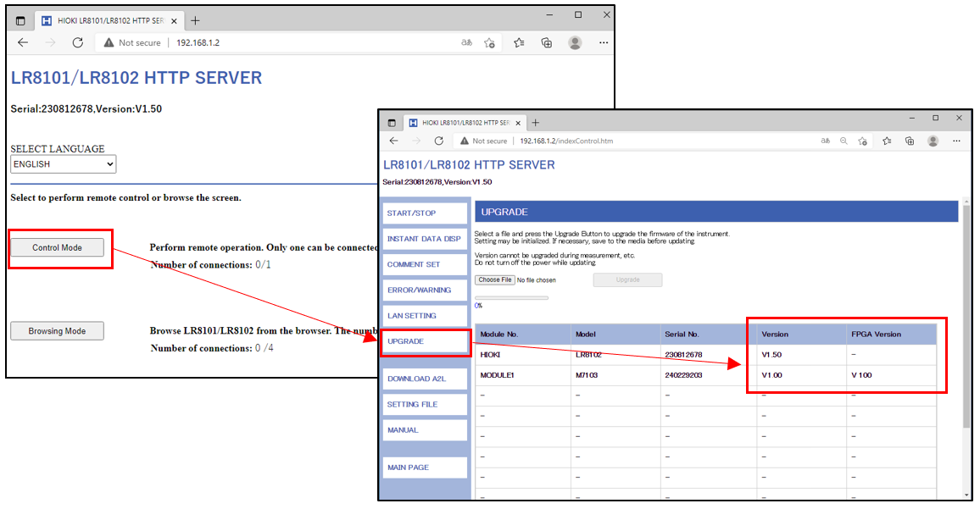The width and height of the screenshot is (980, 509).
Task: Click the profile avatar in the back browser window
Action: click(575, 42)
